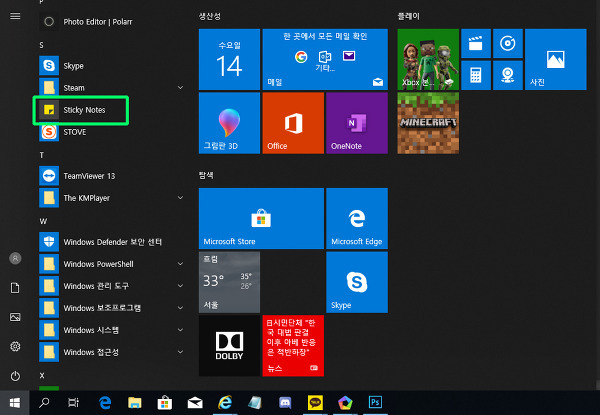600x415 pixels.
Task: Expand the Windows 관리 도구 folder
Action: (180, 286)
